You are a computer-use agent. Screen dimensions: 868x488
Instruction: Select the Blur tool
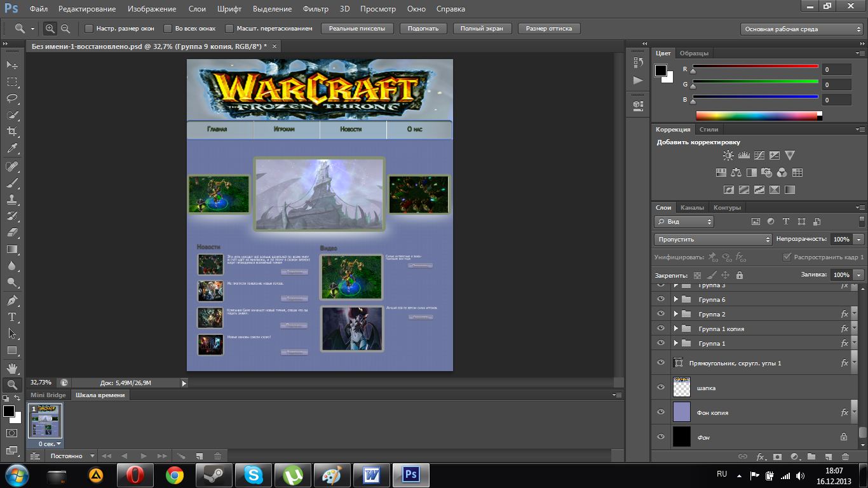pyautogui.click(x=12, y=266)
